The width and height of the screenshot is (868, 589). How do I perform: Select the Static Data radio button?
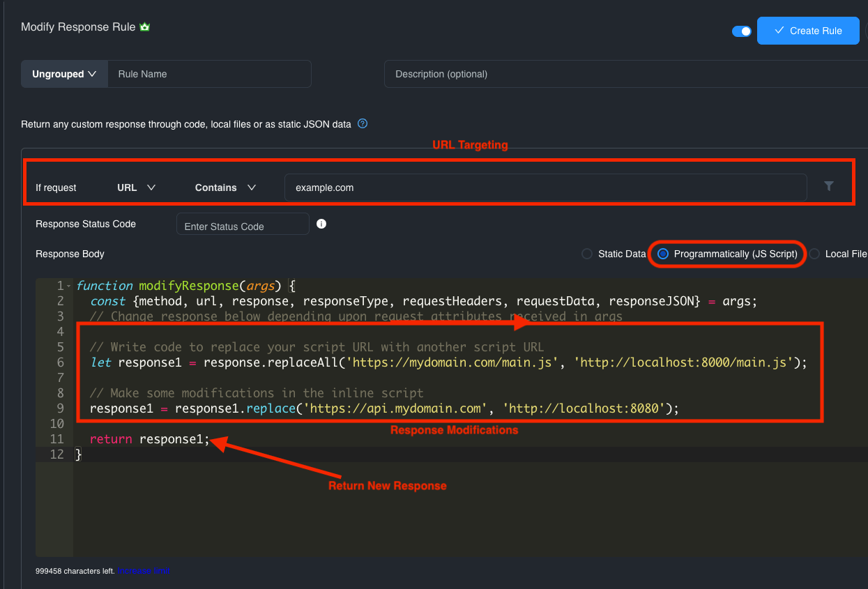pyautogui.click(x=586, y=254)
